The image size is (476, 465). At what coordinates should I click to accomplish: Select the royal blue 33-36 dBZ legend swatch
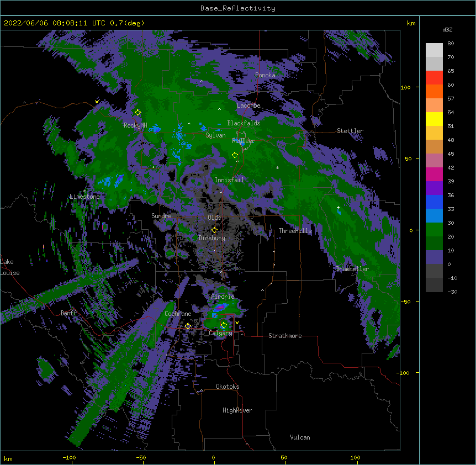434,202
